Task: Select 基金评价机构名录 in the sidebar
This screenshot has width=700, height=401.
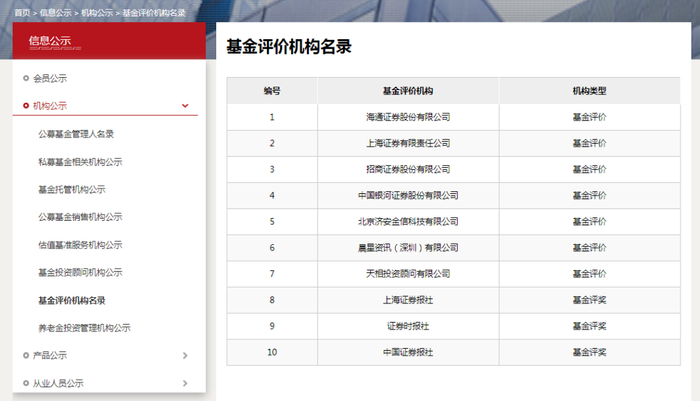Action: pos(72,300)
